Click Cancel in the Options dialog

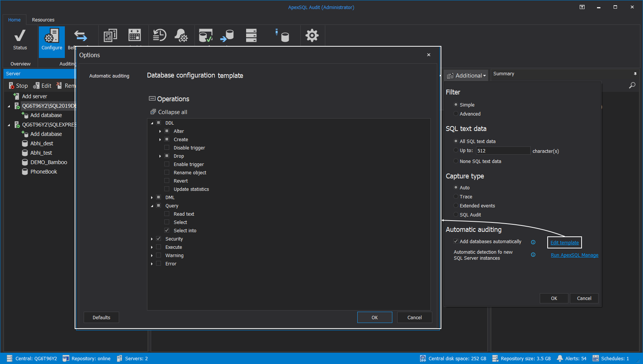coord(415,317)
